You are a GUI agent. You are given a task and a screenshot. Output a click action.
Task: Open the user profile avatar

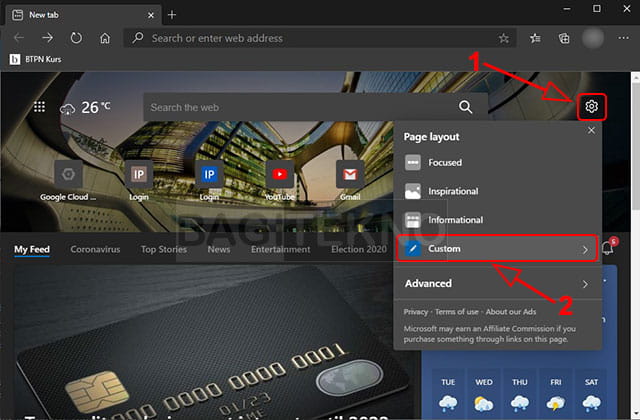593,38
